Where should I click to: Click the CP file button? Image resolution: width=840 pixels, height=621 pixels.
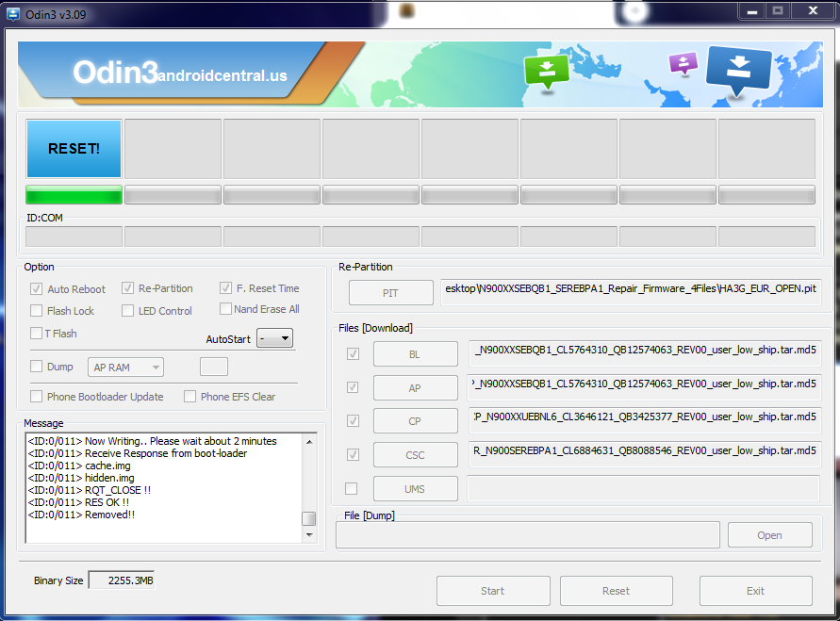(x=415, y=421)
